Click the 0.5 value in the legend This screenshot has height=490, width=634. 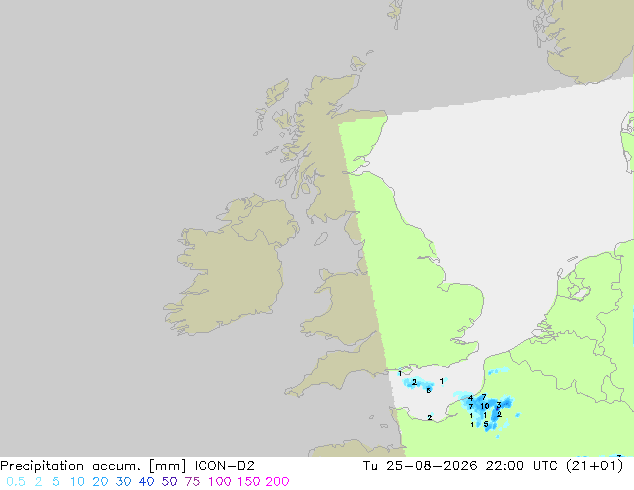[16, 482]
